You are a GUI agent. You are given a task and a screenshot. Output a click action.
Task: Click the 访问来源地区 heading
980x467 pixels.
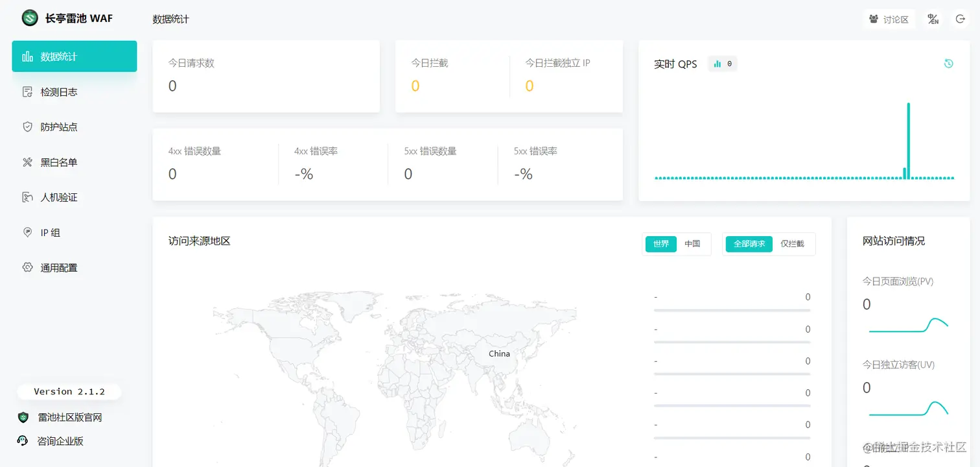point(200,241)
